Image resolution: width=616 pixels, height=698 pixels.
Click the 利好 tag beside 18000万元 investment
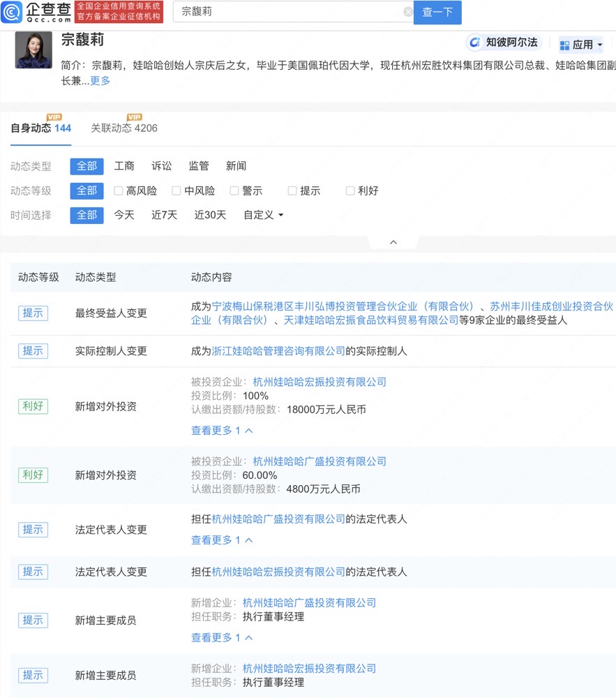[x=33, y=406]
